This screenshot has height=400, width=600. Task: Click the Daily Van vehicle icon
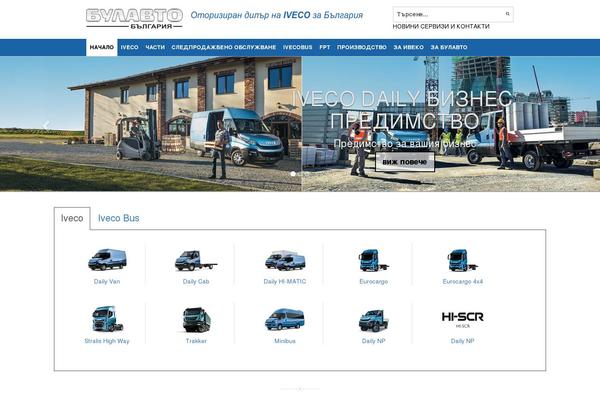[x=107, y=260]
